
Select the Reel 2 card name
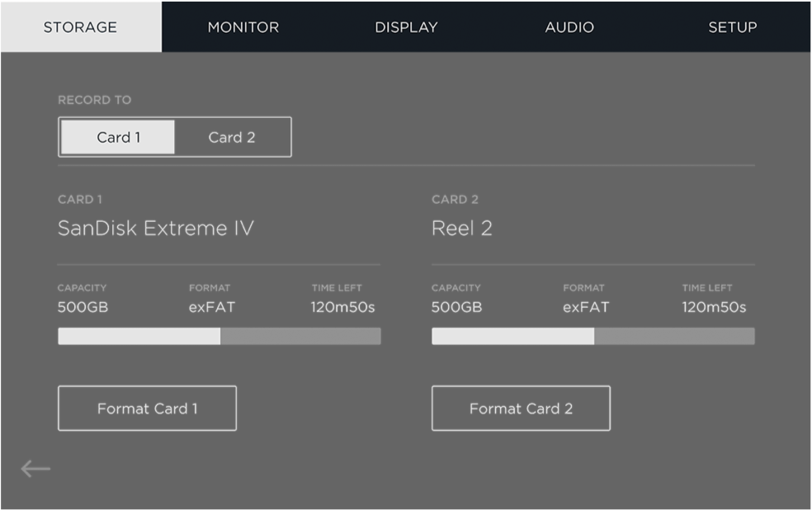pos(462,229)
